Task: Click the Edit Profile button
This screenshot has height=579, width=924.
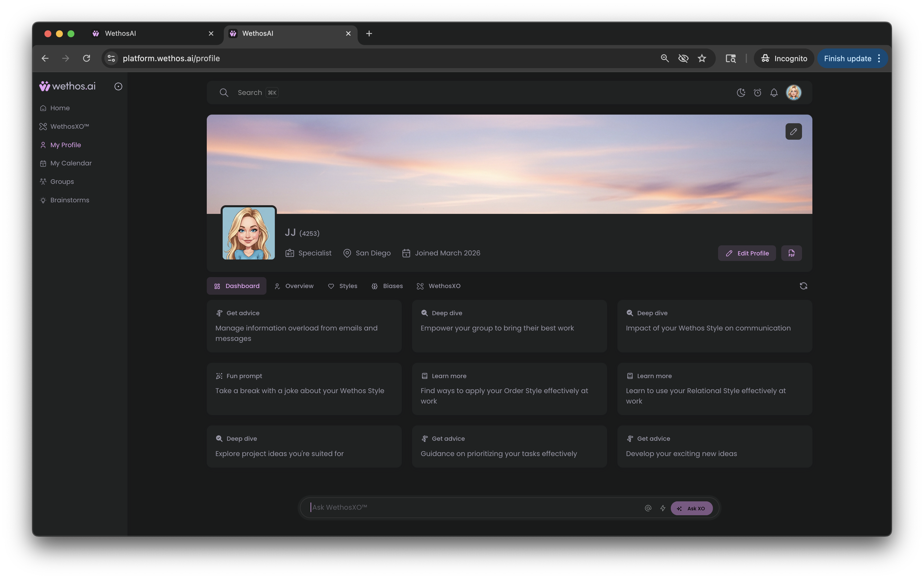Action: click(746, 253)
